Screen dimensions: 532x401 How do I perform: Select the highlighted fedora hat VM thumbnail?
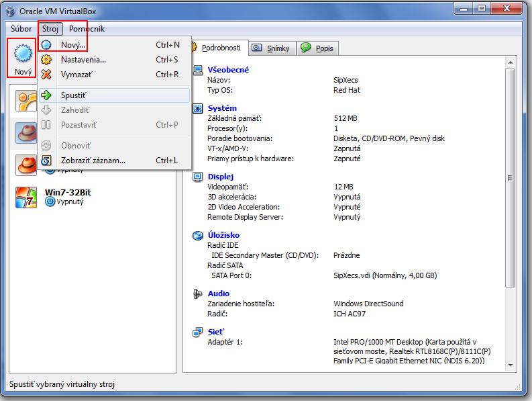click(26, 132)
